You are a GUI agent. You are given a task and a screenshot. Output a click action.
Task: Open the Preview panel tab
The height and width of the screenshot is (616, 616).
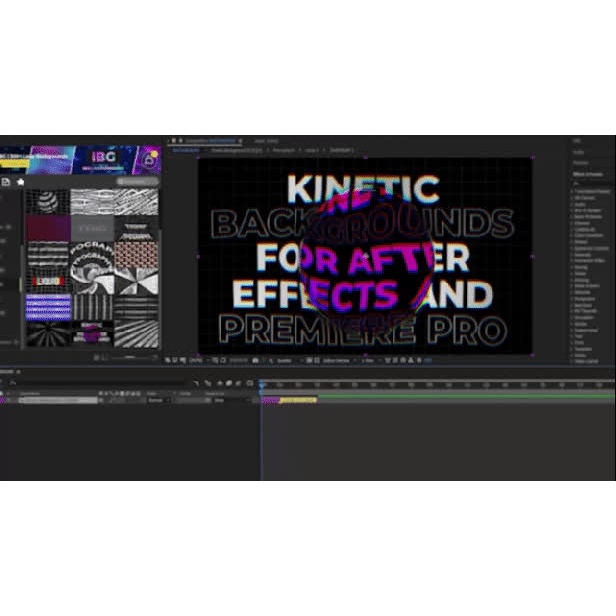pyautogui.click(x=580, y=163)
